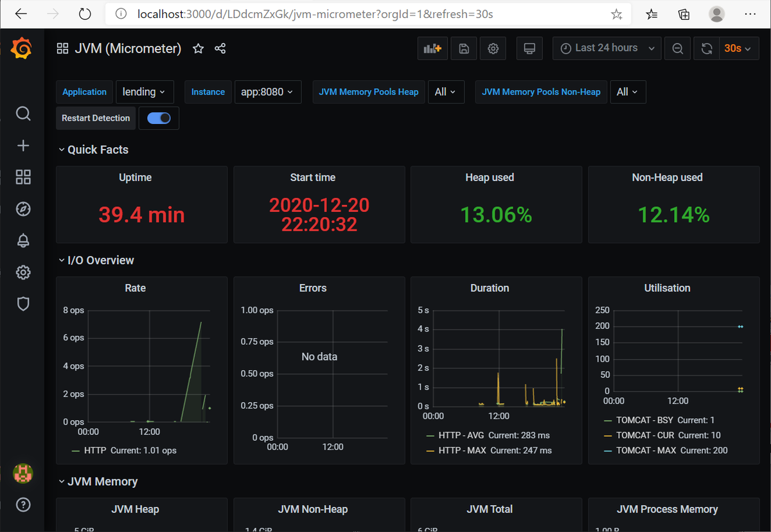Reload the browser page

(x=85, y=13)
